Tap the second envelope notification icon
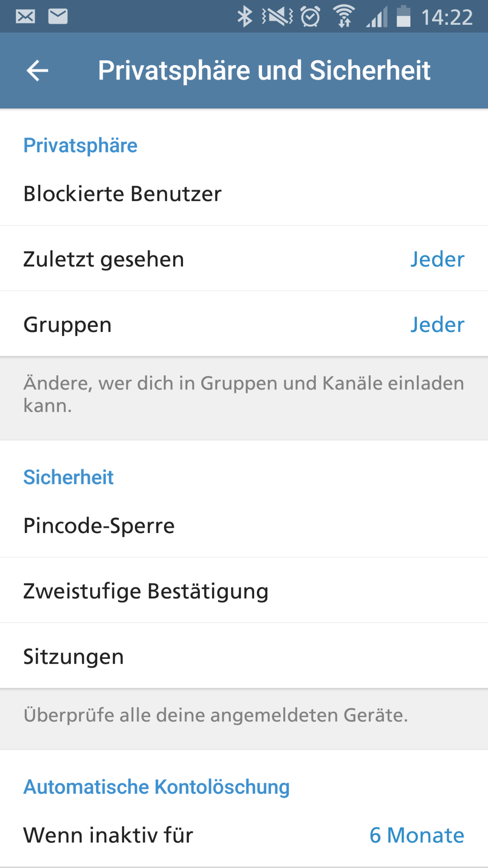The height and width of the screenshot is (868, 488). (58, 16)
